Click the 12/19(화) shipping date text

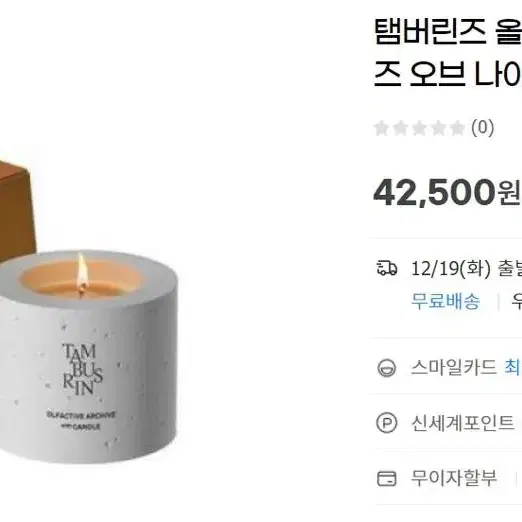click(451, 268)
